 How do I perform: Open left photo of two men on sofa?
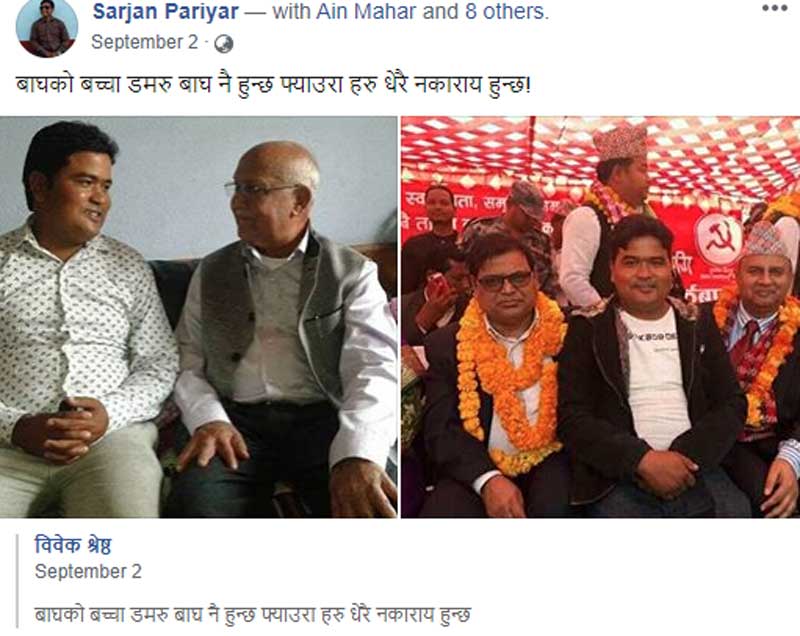(198, 317)
